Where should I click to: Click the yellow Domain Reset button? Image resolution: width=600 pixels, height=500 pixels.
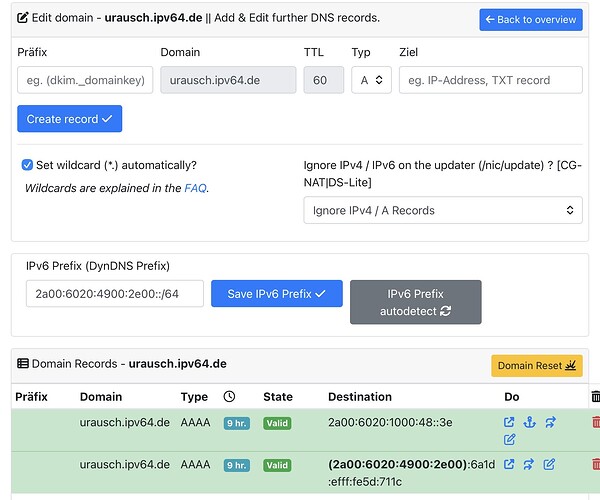tap(536, 366)
